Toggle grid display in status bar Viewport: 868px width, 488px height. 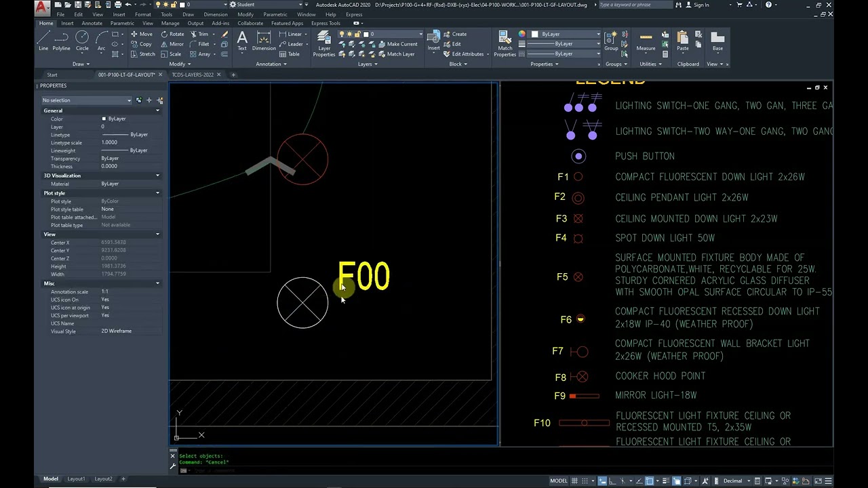pyautogui.click(x=575, y=481)
